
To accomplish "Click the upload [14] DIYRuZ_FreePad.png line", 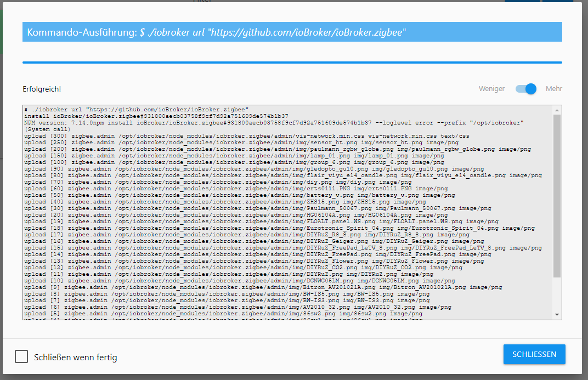I will coord(258,254).
